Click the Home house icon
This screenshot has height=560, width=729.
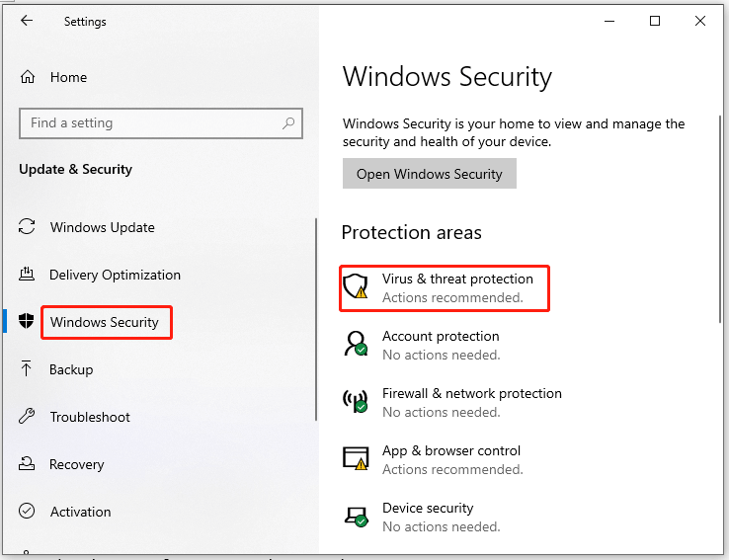[x=28, y=77]
